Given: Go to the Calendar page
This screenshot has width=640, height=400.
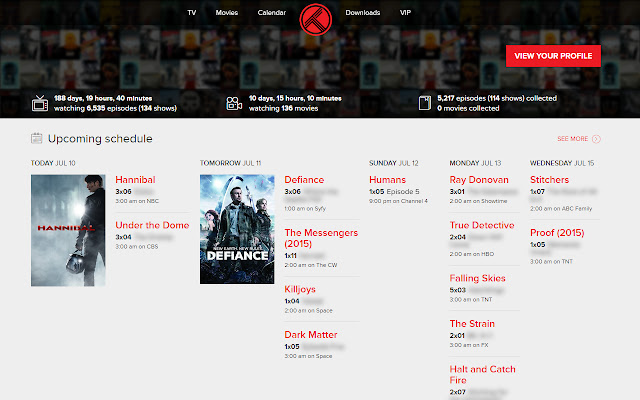Looking at the screenshot, I should (x=271, y=13).
